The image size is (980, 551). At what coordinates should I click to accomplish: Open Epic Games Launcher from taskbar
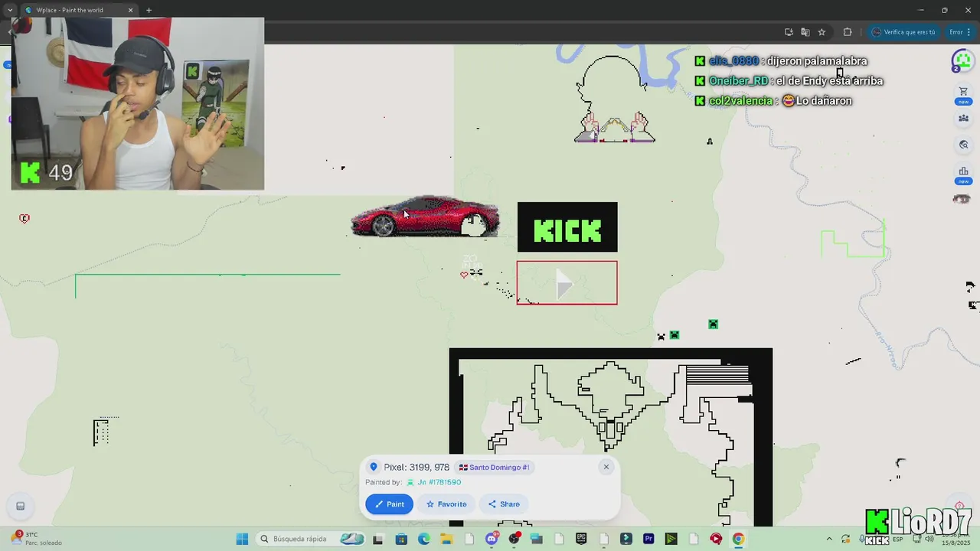[581, 539]
